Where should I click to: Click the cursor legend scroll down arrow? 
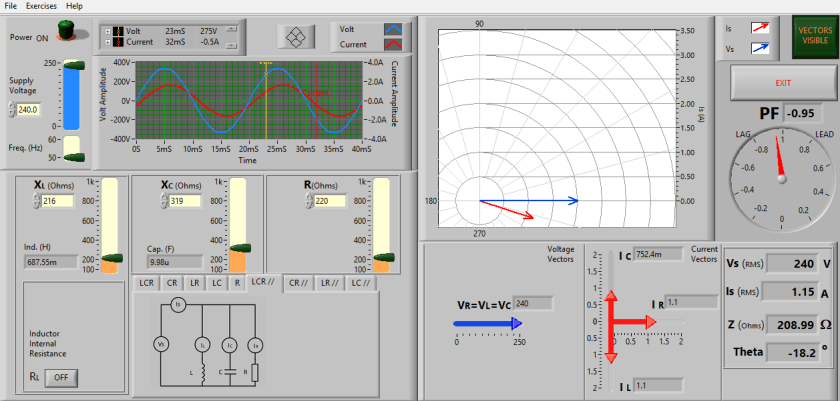click(231, 46)
